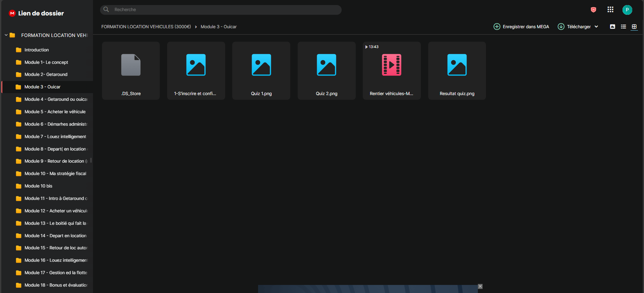Switch to image gallery view
This screenshot has height=293, width=644.
[x=612, y=27]
